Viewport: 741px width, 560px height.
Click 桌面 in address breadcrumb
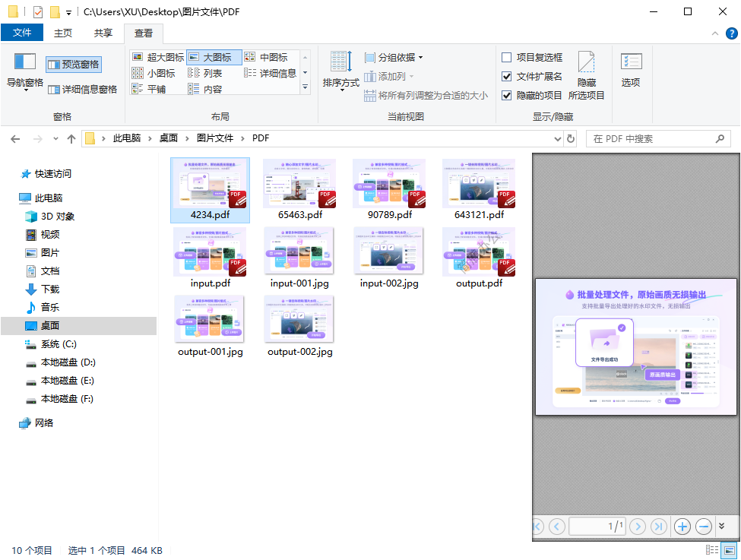point(168,138)
